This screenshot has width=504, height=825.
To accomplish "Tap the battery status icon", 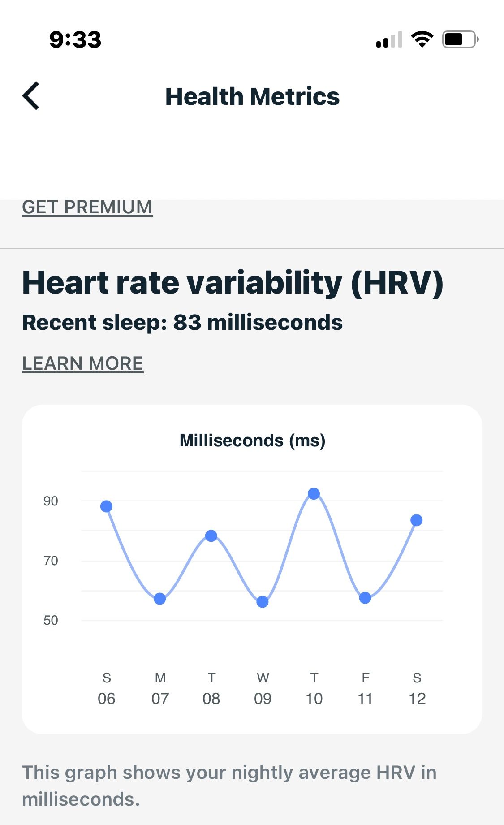I will (460, 39).
